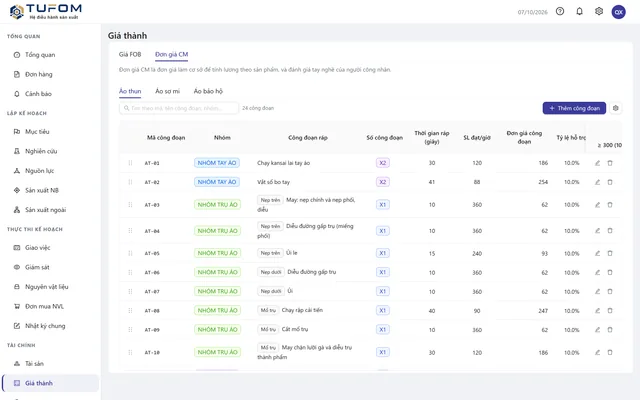640x400 pixels.
Task: Open notifications bell icon
Action: pos(579,11)
